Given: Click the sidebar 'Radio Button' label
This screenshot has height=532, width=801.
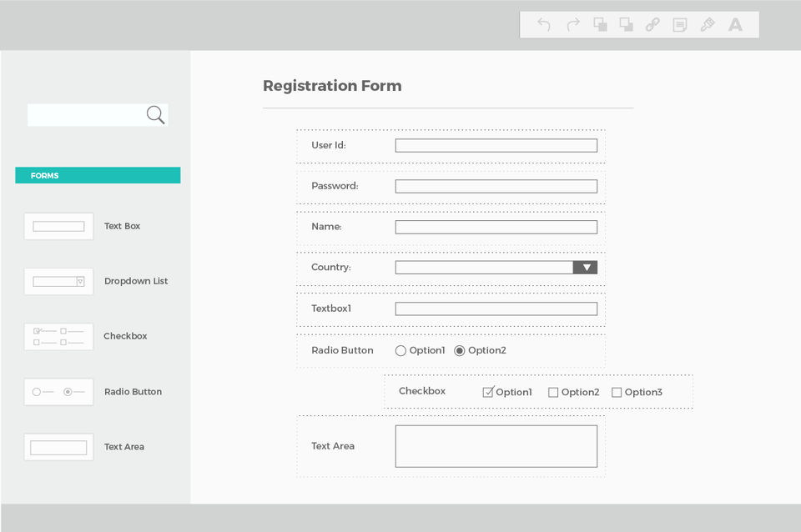Looking at the screenshot, I should point(133,392).
